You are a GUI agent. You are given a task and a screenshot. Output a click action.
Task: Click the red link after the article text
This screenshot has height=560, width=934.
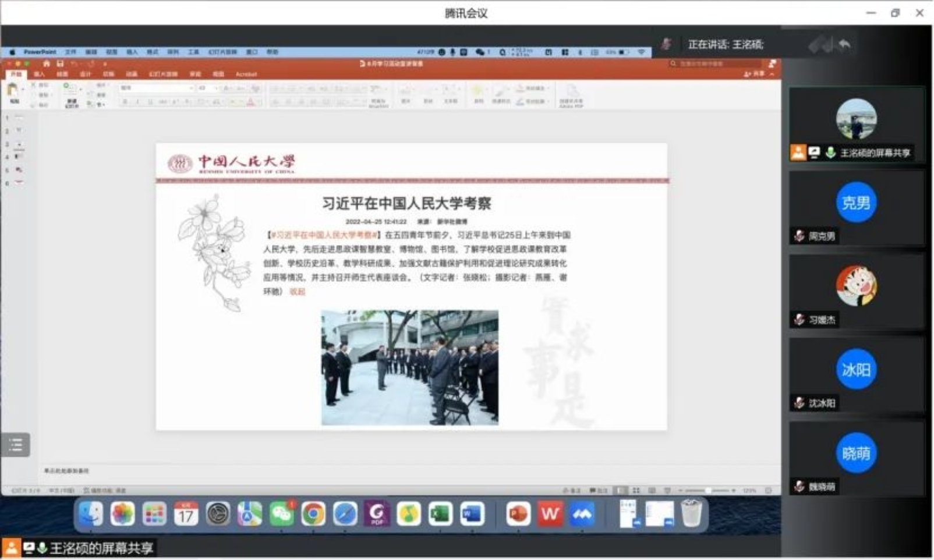point(298,292)
